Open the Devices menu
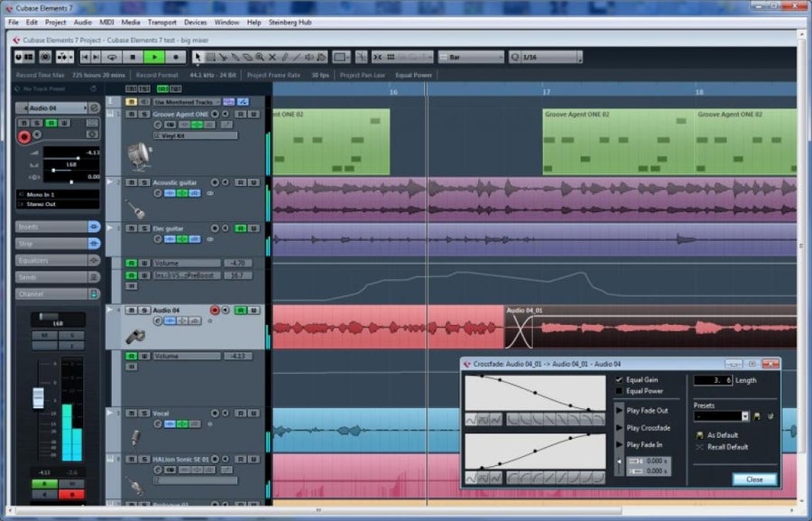This screenshot has height=521, width=812. tap(195, 23)
